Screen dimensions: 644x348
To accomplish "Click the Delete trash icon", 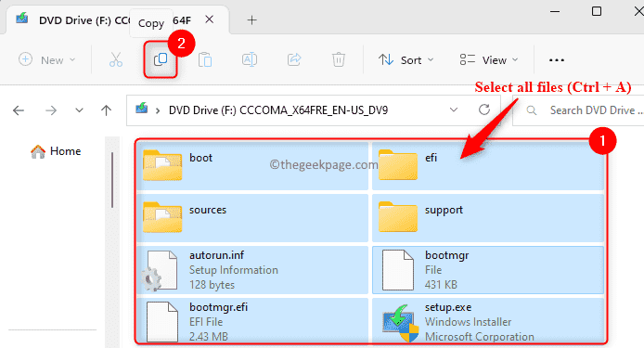I will [339, 60].
